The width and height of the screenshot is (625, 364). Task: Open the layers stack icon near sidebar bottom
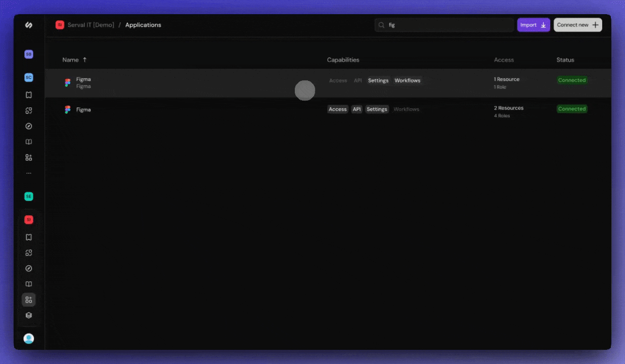28,315
